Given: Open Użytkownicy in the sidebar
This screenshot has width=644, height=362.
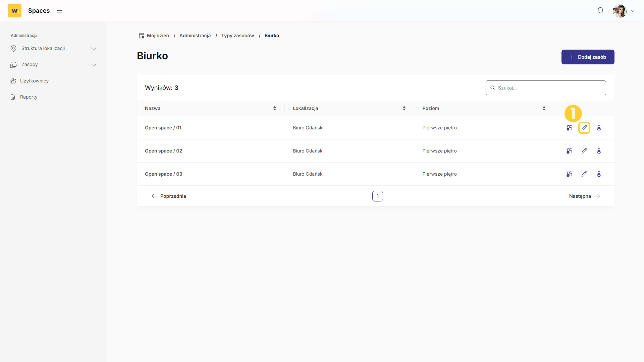Looking at the screenshot, I should pos(34,81).
